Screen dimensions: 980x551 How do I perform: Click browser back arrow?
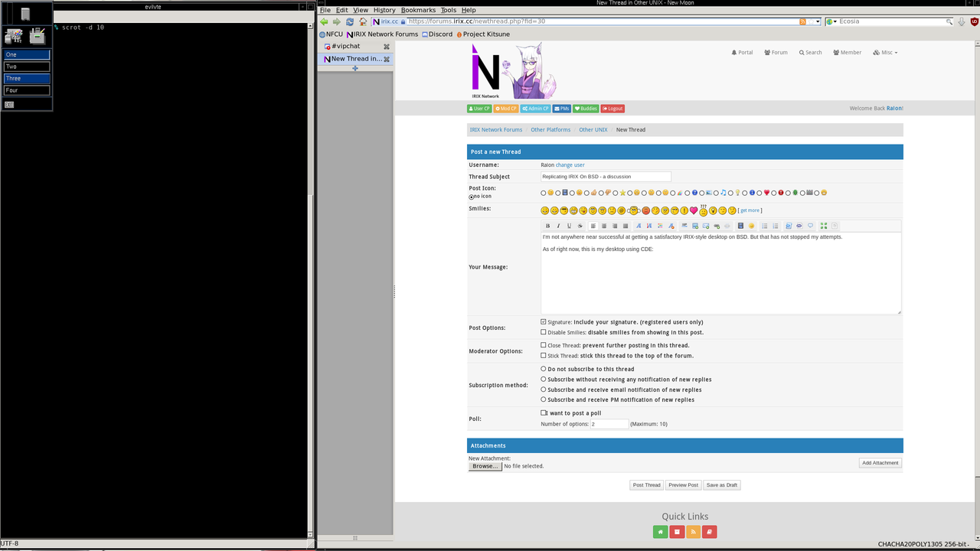point(324,21)
